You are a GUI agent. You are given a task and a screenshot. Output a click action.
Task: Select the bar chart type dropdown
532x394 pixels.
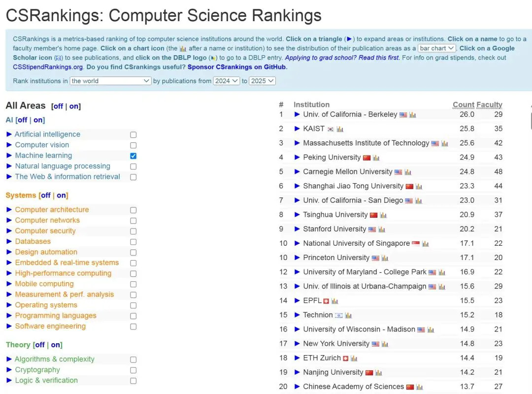pos(436,48)
